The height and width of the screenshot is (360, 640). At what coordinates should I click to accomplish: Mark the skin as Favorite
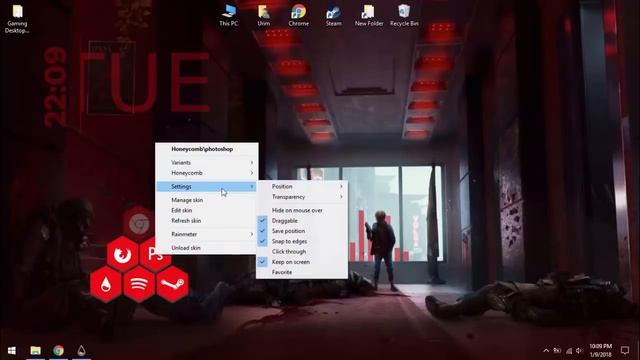tap(302, 272)
